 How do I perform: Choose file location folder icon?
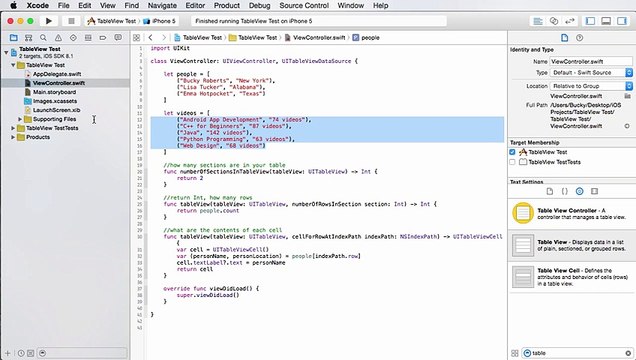(x=627, y=96)
